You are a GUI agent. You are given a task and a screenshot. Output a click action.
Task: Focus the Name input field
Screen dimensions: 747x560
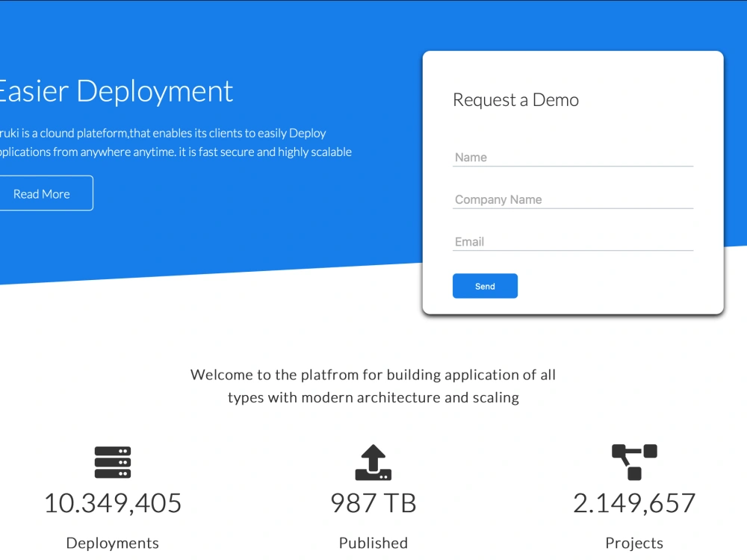[x=573, y=158]
